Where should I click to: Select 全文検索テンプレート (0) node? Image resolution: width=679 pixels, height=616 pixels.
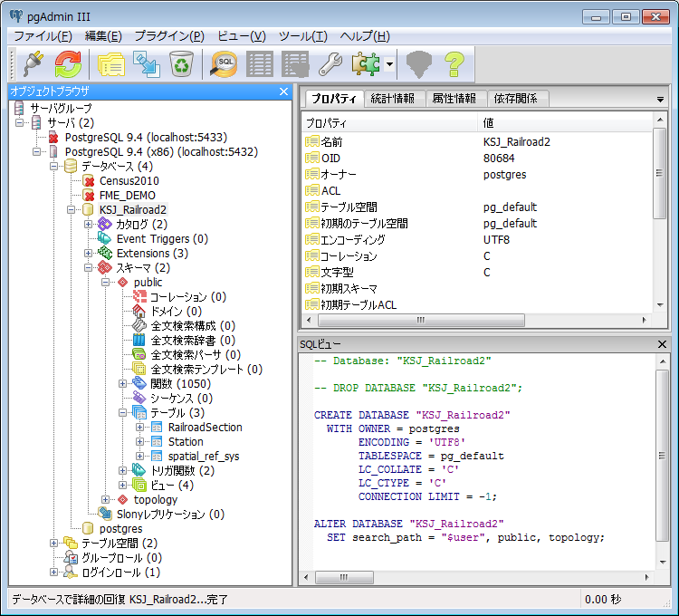206,370
